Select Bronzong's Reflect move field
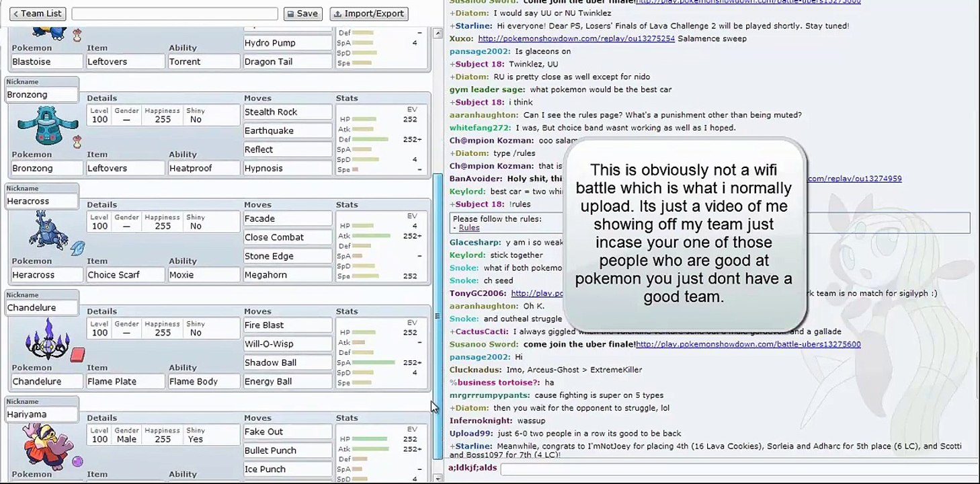 288,150
